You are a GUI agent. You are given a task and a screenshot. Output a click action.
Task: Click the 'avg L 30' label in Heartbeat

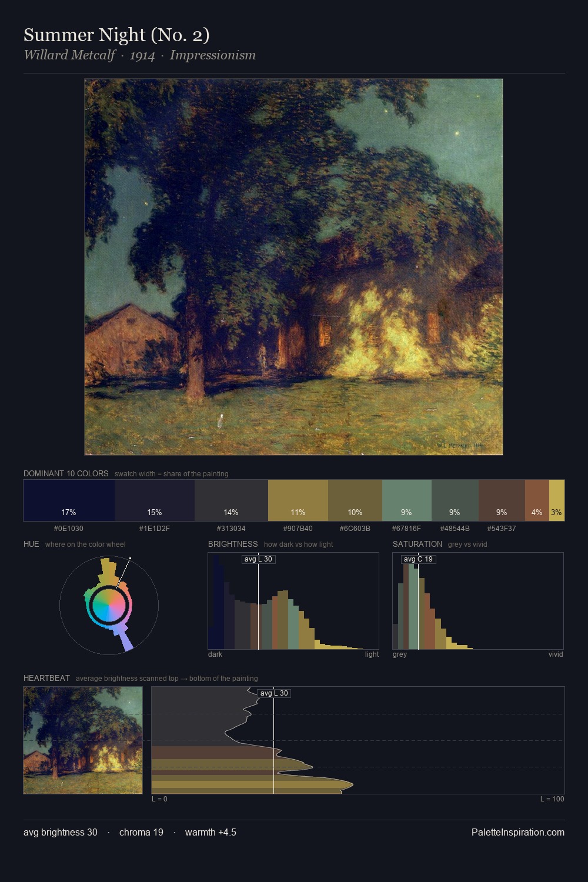(274, 693)
